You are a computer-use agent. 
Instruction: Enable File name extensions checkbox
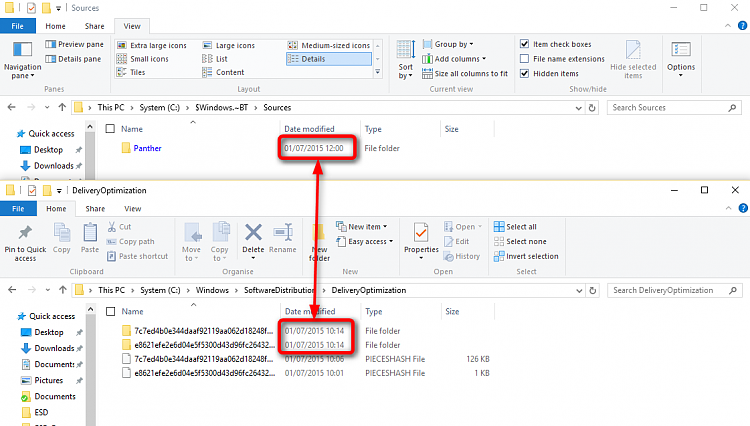525,59
